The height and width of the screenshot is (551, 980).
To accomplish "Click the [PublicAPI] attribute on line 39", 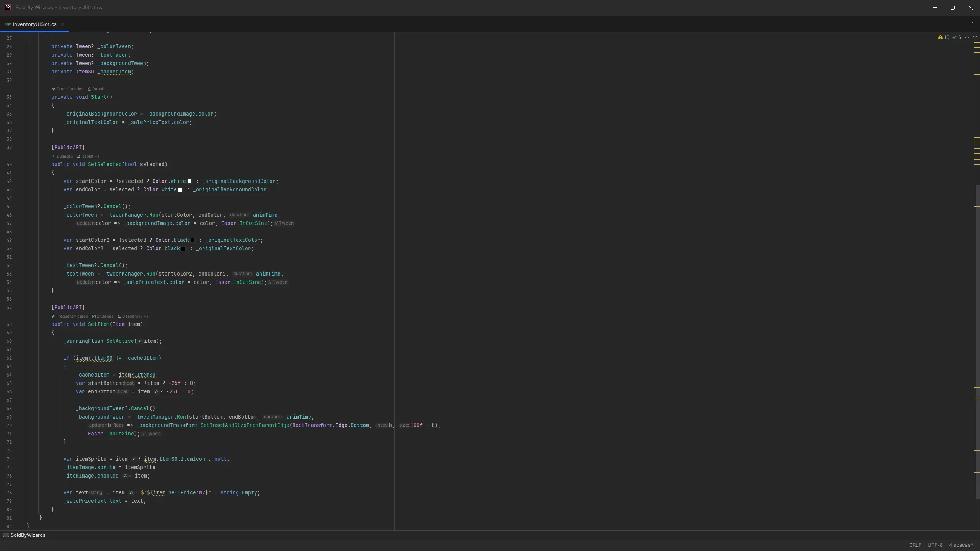I will tap(68, 148).
